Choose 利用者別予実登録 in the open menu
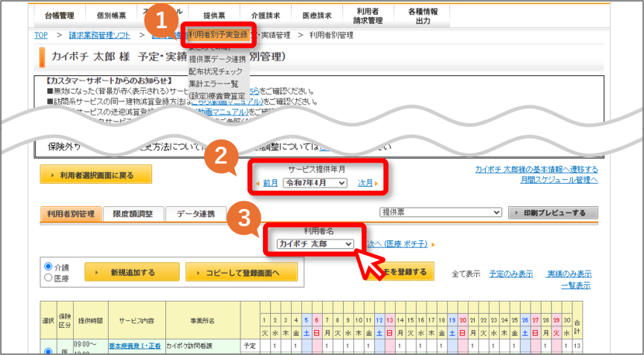The image size is (644, 355). (x=219, y=35)
